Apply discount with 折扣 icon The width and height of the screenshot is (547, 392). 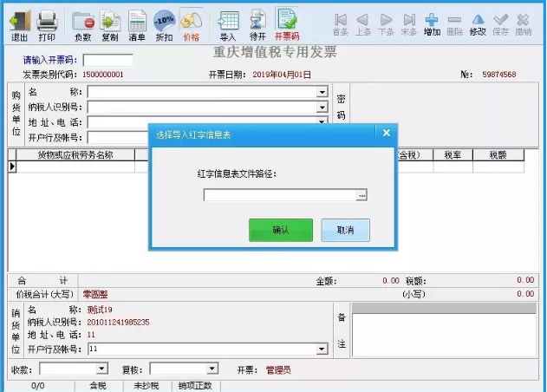point(163,25)
